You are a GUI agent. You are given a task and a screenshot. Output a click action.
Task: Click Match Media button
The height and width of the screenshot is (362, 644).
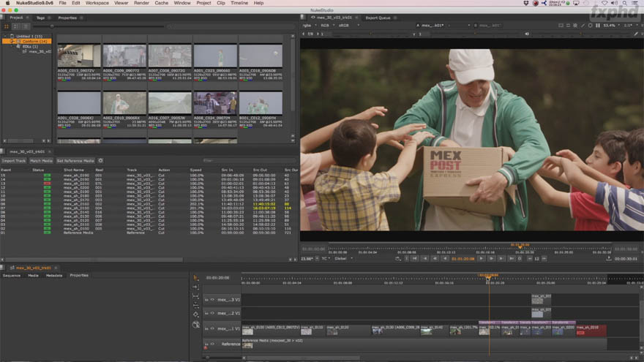[41, 161]
